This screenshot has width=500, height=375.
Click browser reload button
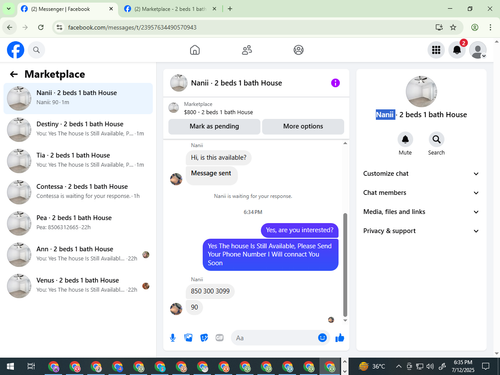point(41,27)
